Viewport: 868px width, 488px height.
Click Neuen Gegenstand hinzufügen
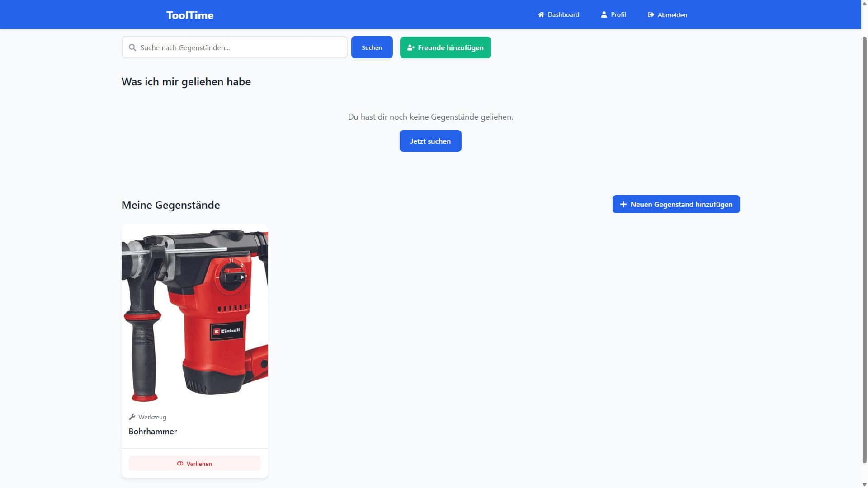pos(676,204)
